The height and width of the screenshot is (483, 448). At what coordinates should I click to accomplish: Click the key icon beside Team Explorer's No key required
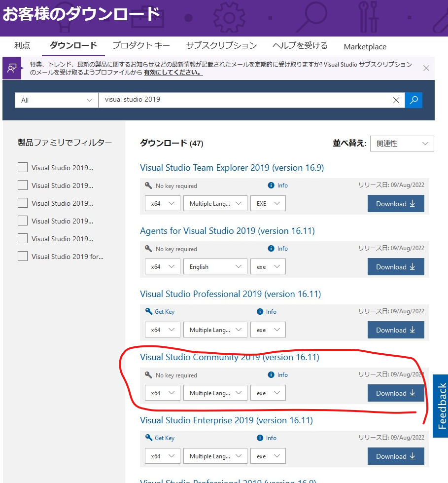148,186
